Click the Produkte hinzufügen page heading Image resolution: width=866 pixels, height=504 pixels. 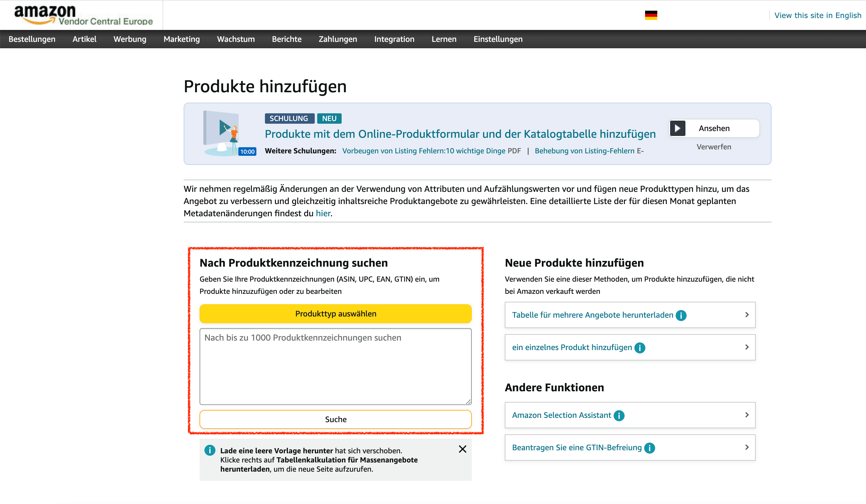[265, 86]
